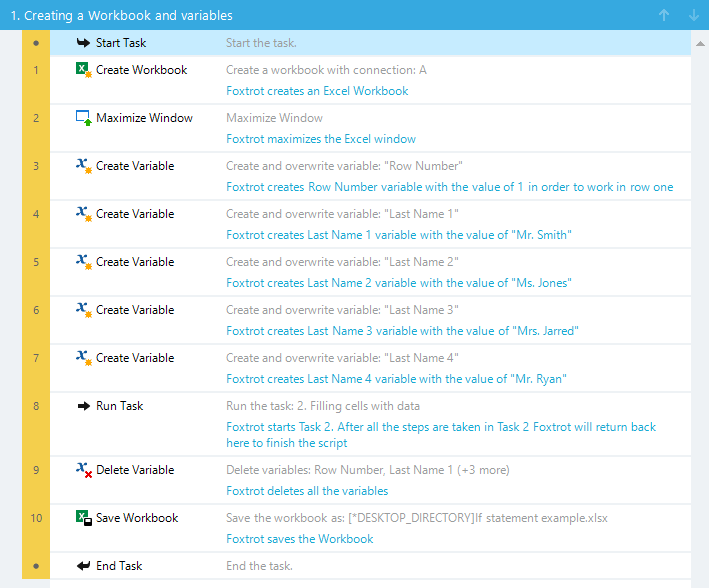The width and height of the screenshot is (709, 588).
Task: Click the Delete Variable icon
Action: pyautogui.click(x=84, y=470)
